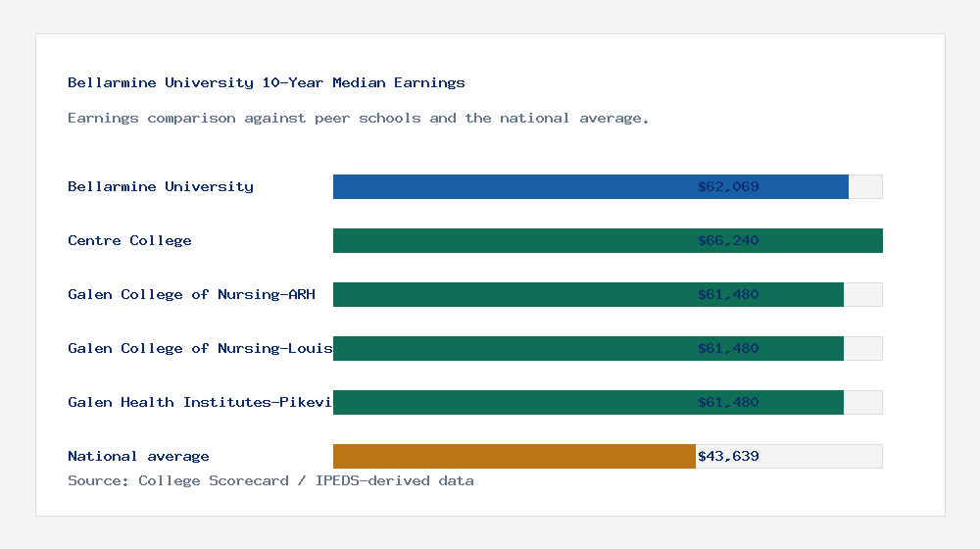
Task: Click the 'Galen College of Nursing-Louis' label
Action: [x=200, y=348]
